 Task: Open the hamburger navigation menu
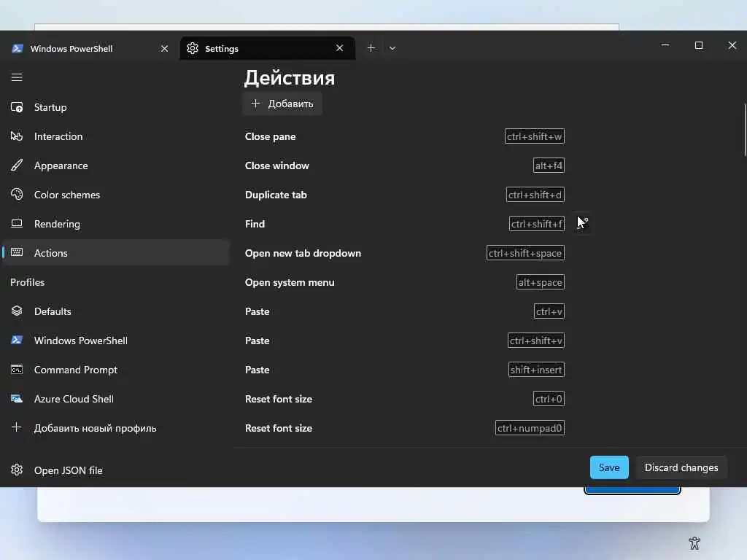(x=17, y=77)
